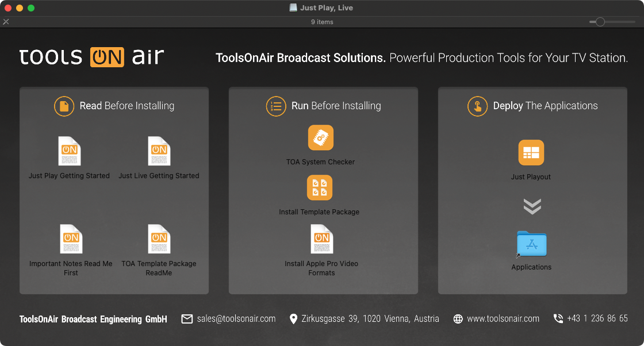Image resolution: width=644 pixels, height=346 pixels.
Task: Click the yellow minimize window button
Action: [x=20, y=8]
